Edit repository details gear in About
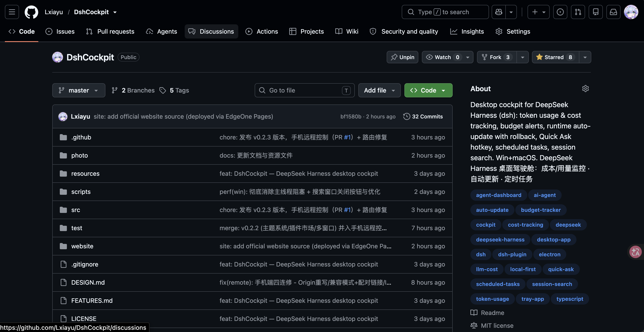Viewport: 644px width, 332px height. pos(585,89)
